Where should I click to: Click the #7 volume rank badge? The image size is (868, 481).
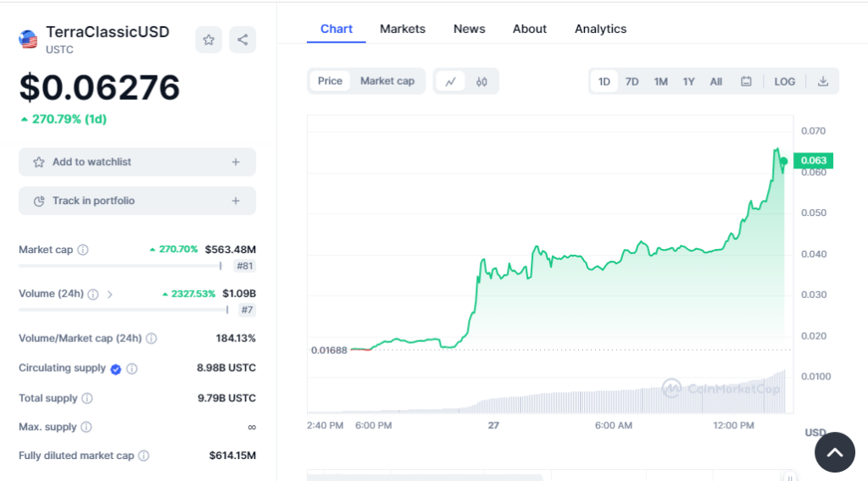(247, 310)
